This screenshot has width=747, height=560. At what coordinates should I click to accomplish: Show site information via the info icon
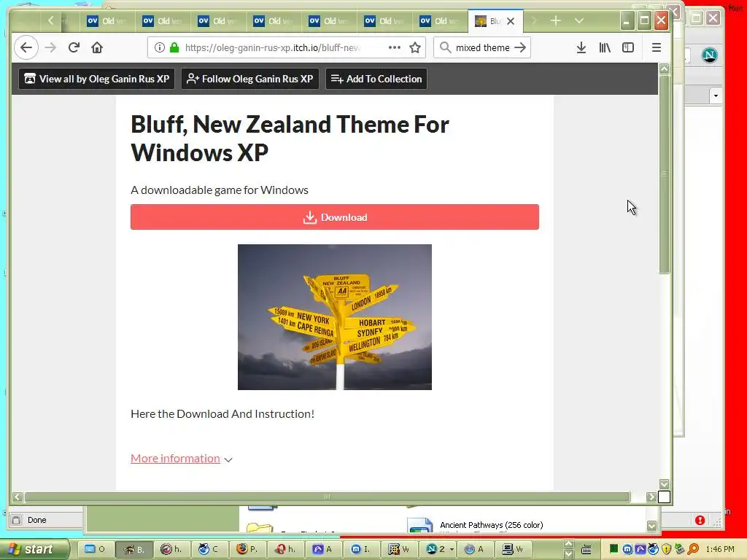coord(160,47)
